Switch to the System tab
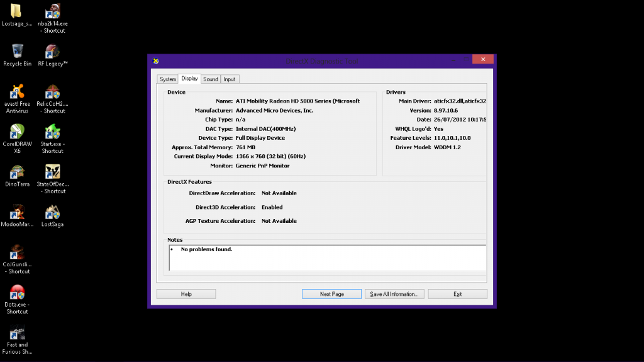 [167, 79]
